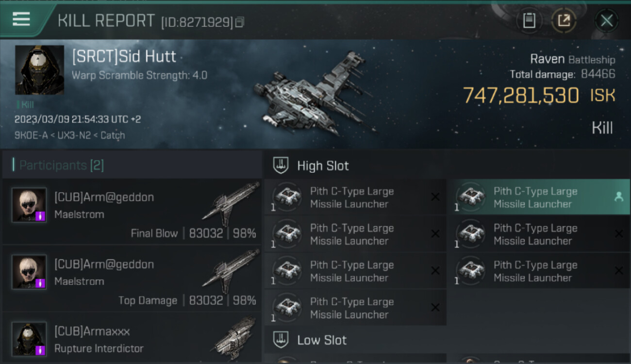The height and width of the screenshot is (364, 631).
Task: Select the highlighted Pith C-Type Large Missile Launcher
Action: click(534, 198)
